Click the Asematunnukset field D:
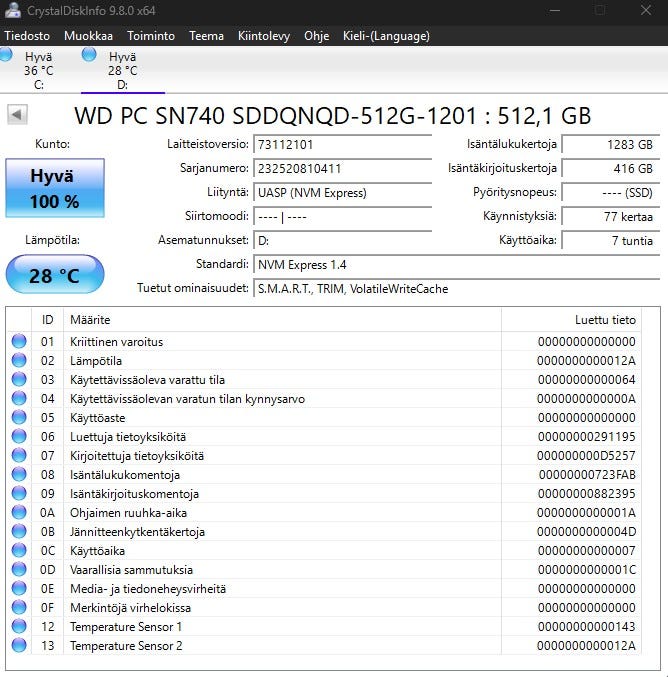This screenshot has height=677, width=668. pyautogui.click(x=343, y=241)
